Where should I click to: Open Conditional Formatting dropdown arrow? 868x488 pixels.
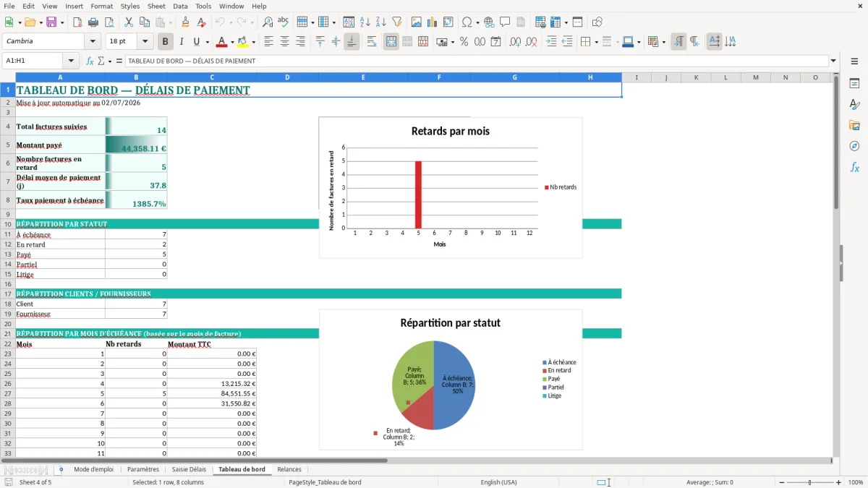(x=663, y=42)
